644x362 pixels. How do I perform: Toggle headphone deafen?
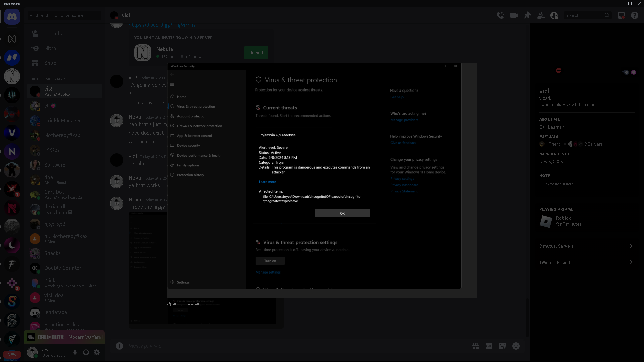tap(86, 352)
